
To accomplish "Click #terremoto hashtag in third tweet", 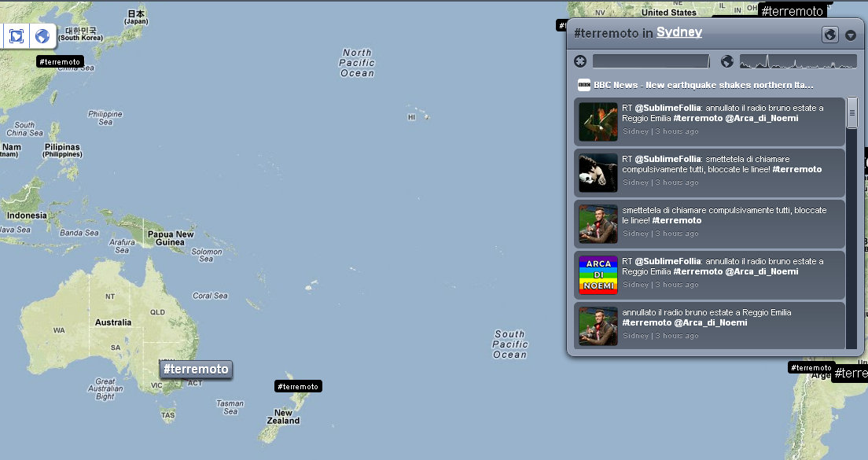I will (677, 220).
